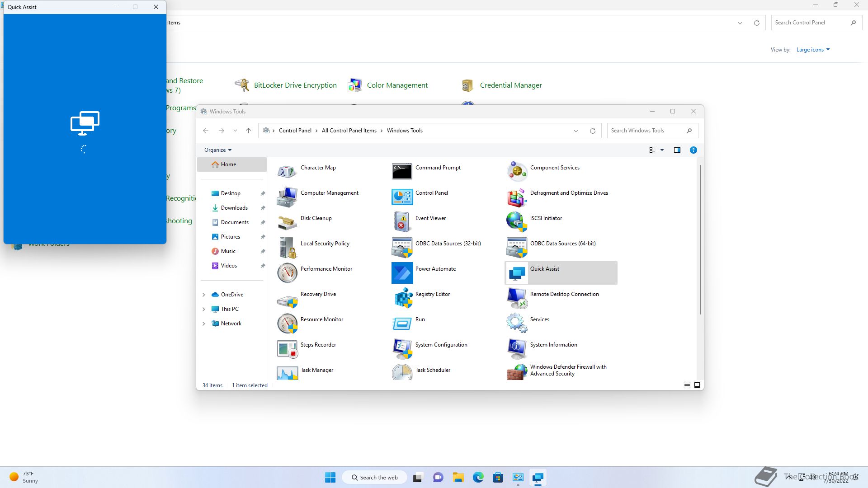Toggle the preview pane in Windows Tools

pos(677,150)
